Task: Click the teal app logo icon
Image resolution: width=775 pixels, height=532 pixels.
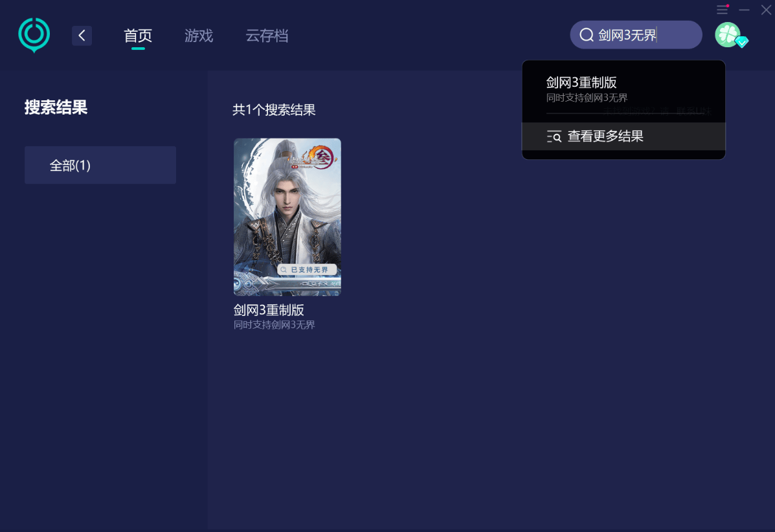Action: [34, 35]
